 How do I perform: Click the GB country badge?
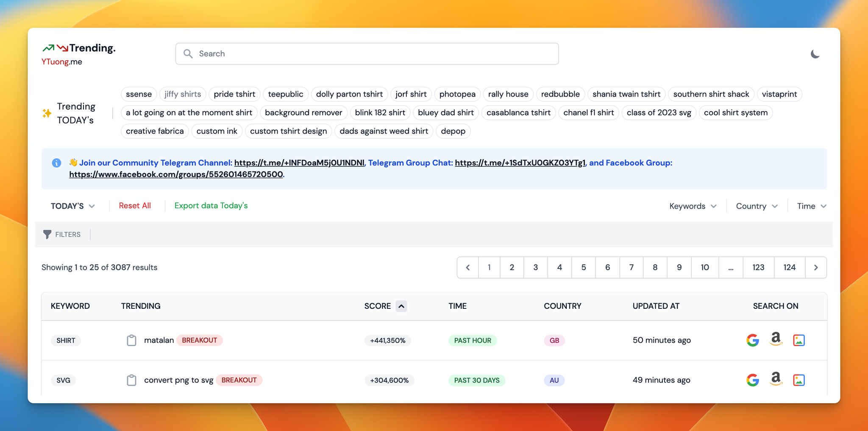point(554,341)
